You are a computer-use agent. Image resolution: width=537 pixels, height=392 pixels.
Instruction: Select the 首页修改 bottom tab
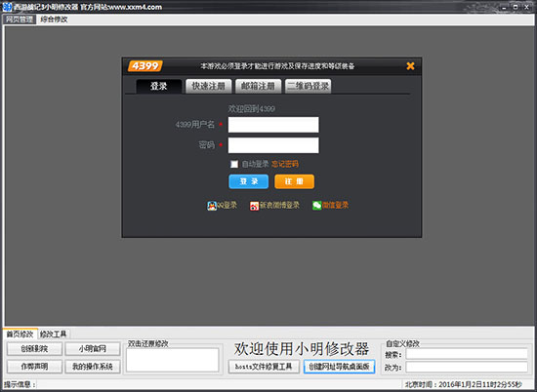click(x=20, y=333)
